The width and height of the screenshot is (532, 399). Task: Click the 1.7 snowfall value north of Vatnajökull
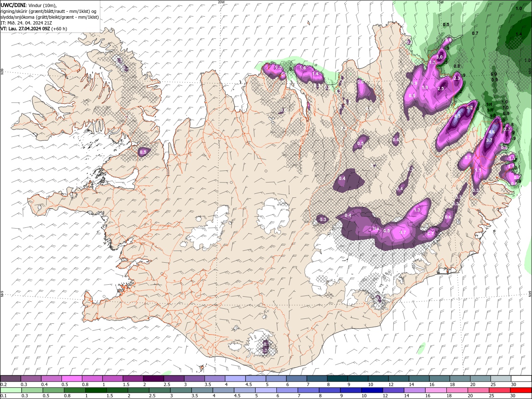pos(402,232)
